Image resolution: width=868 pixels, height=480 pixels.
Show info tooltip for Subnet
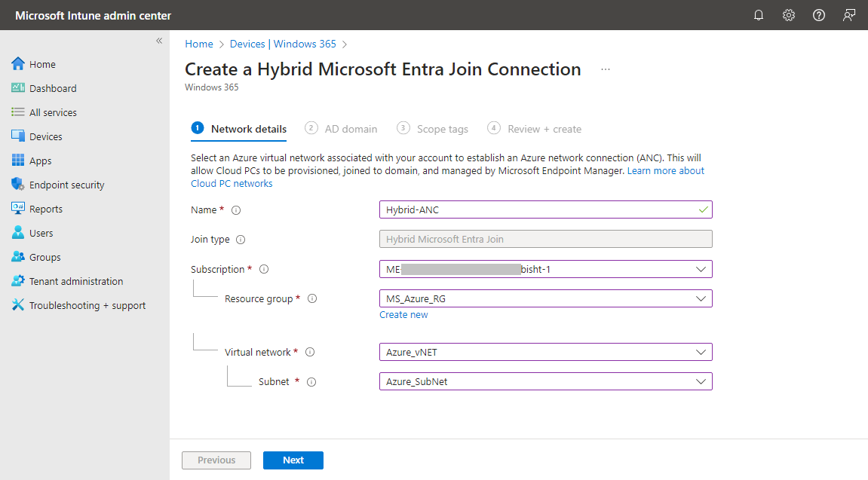[x=311, y=382]
